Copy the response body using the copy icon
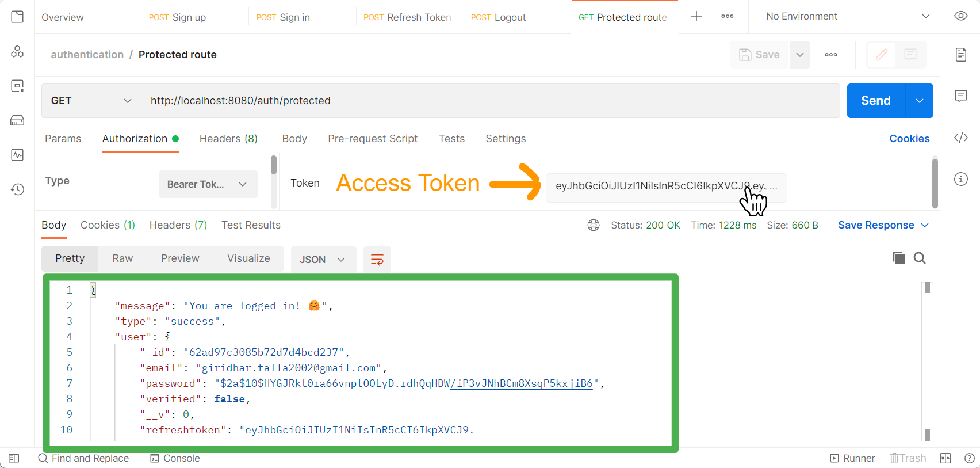The width and height of the screenshot is (980, 468). (x=899, y=258)
